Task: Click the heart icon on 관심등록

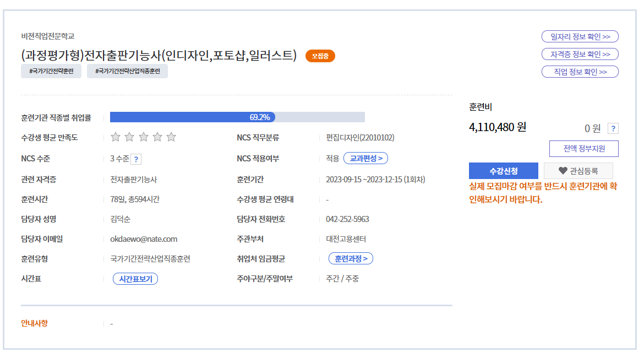Action: (563, 171)
